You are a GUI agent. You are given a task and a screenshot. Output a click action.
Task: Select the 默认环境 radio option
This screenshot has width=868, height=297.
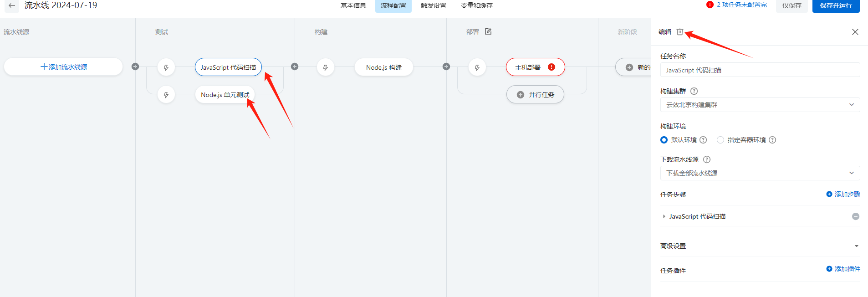pyautogui.click(x=664, y=140)
